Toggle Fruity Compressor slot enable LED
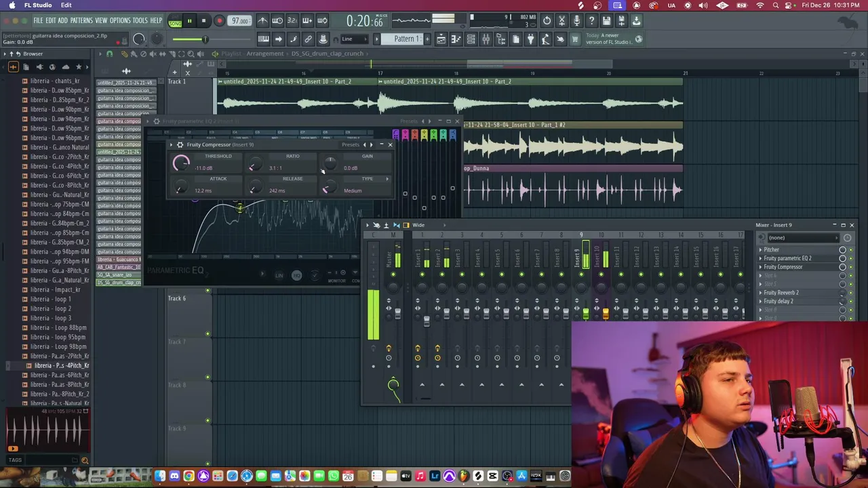Screen dimensions: 868x488 click(851, 267)
